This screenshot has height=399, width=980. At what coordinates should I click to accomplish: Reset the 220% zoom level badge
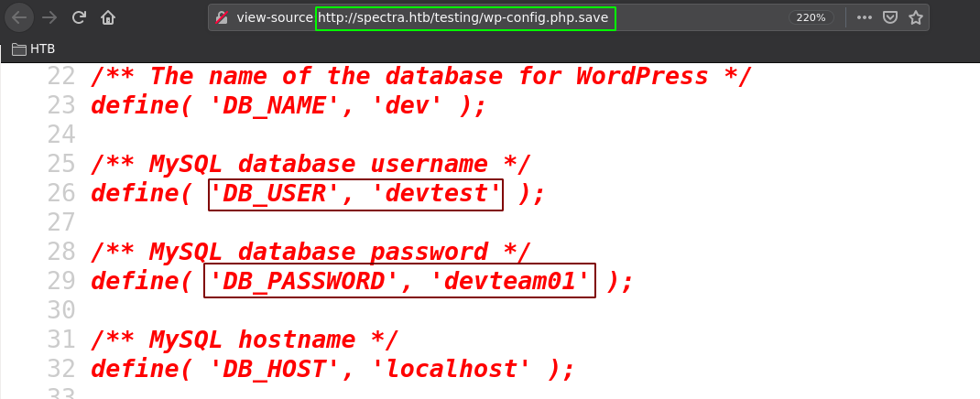tap(810, 17)
